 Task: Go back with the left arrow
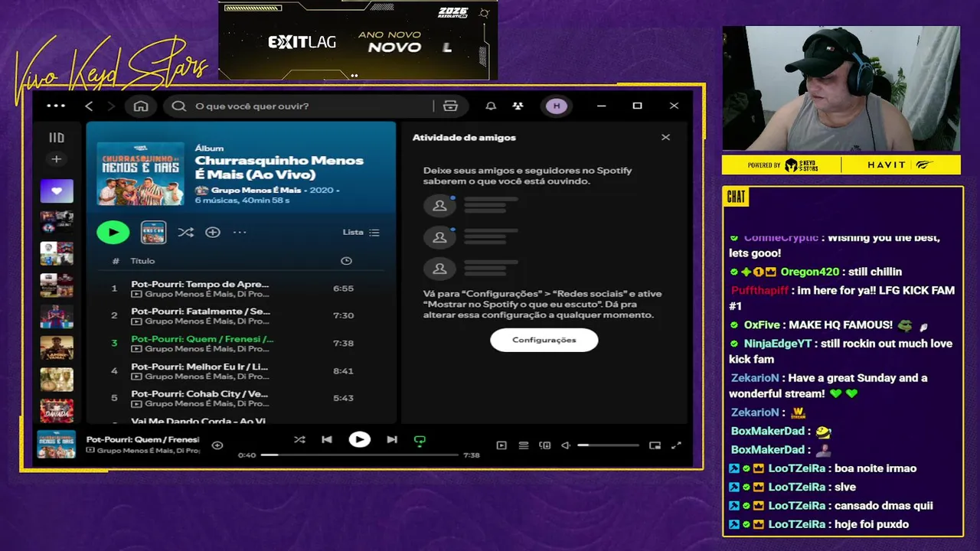[89, 106]
